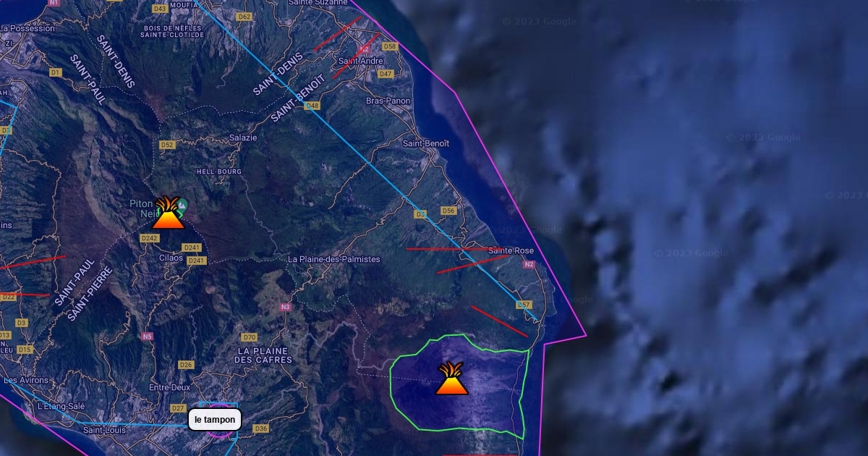Screen dimensions: 868x456
Task: Click the 'le tampon' label popup
Action: coord(215,420)
